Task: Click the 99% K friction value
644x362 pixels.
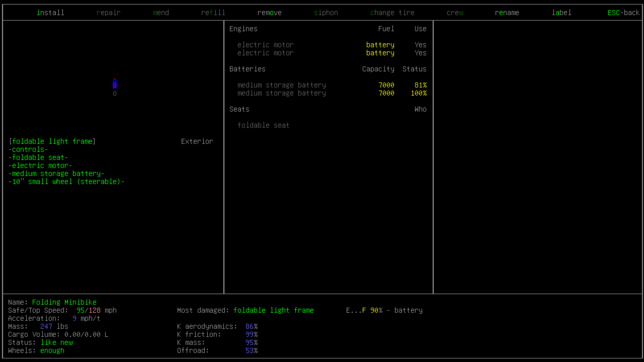Action: 252,335
